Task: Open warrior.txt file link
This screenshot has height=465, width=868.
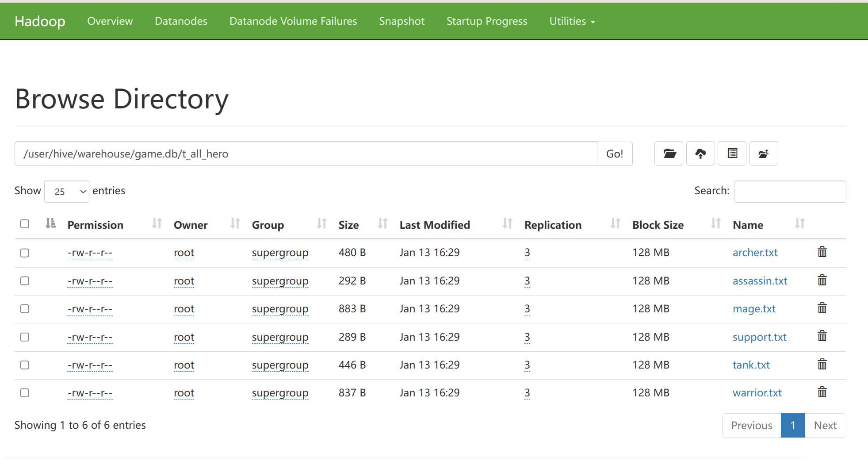Action: pos(757,393)
